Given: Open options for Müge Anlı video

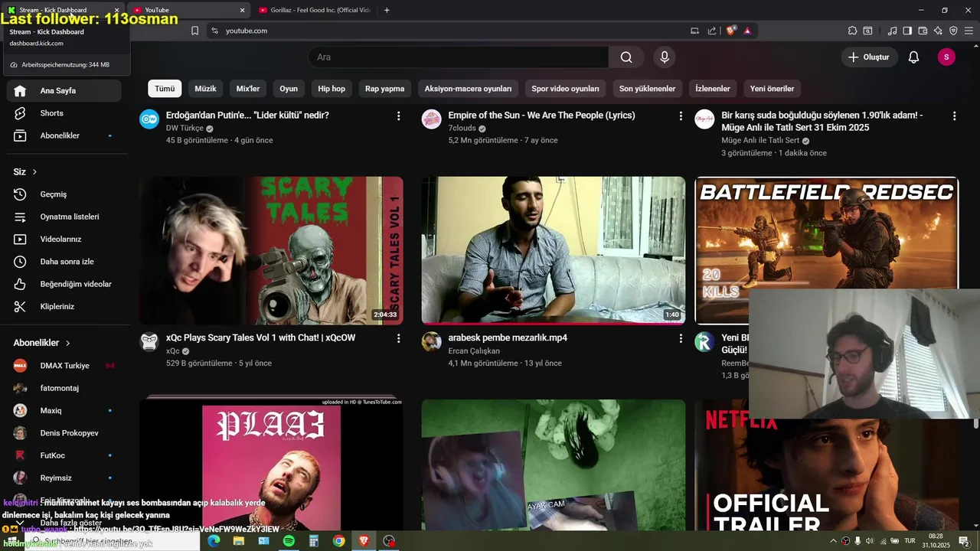Looking at the screenshot, I should pyautogui.click(x=954, y=116).
